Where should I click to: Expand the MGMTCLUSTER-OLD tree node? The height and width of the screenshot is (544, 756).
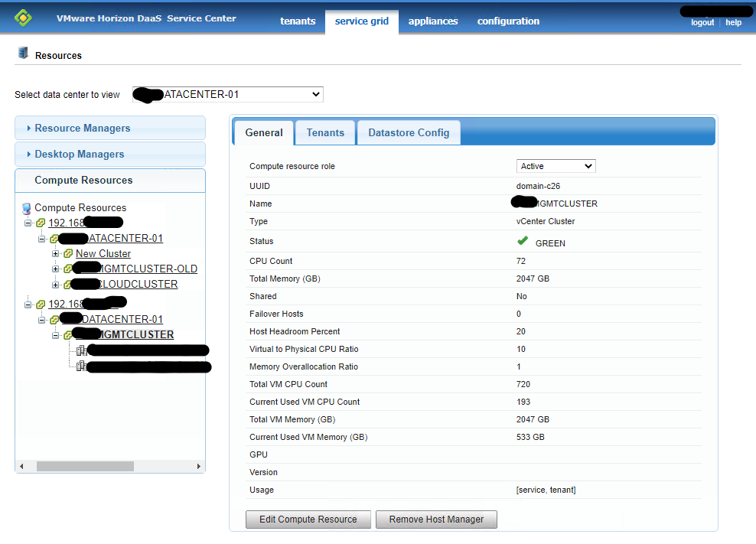(55, 269)
